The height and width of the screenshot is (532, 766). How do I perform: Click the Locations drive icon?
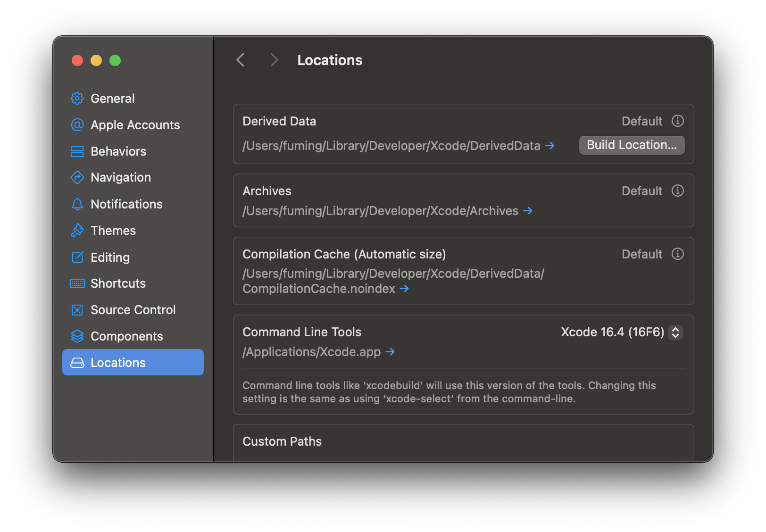pyautogui.click(x=77, y=363)
